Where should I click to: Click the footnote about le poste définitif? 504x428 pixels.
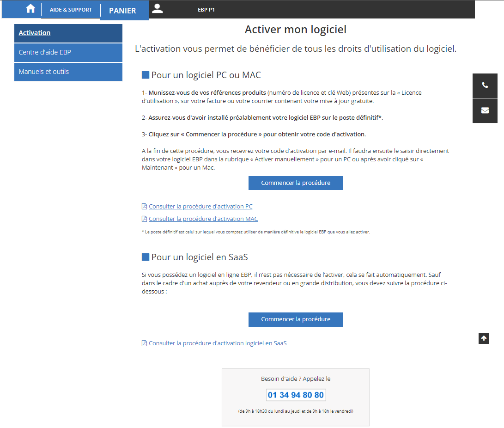tap(256, 232)
